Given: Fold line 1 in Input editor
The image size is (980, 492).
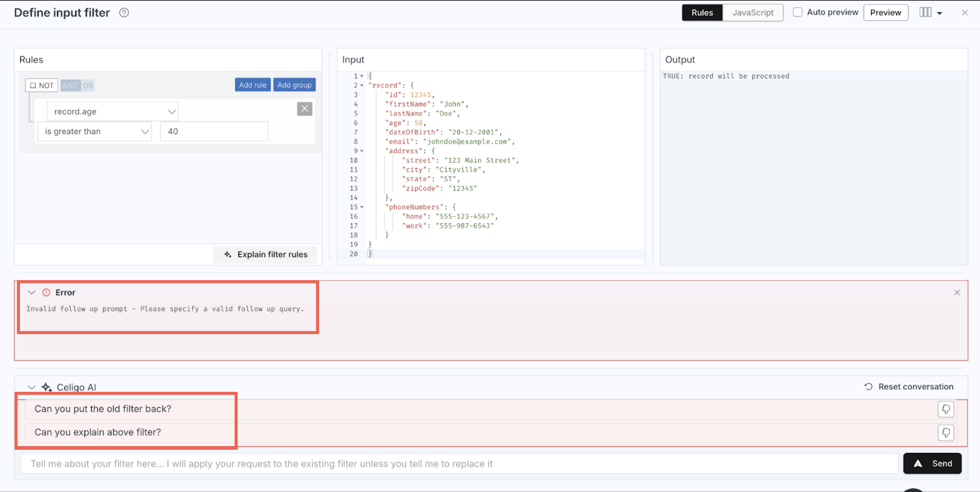Looking at the screenshot, I should pyautogui.click(x=362, y=76).
